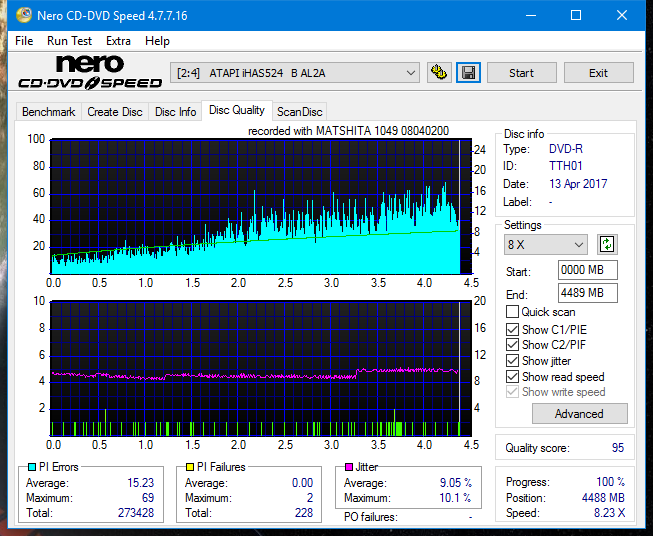Click the cyan PI Errors legend swatch
The width and height of the screenshot is (653, 536).
tap(32, 467)
